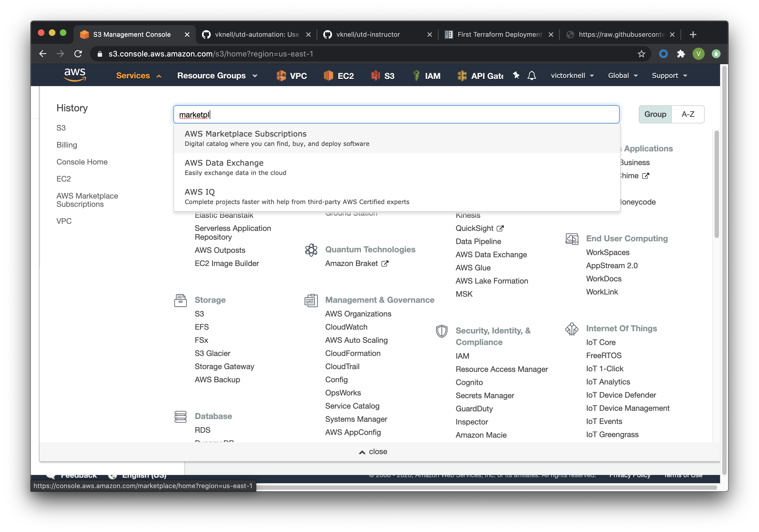Open the browser extensions puzzle icon

tap(681, 54)
